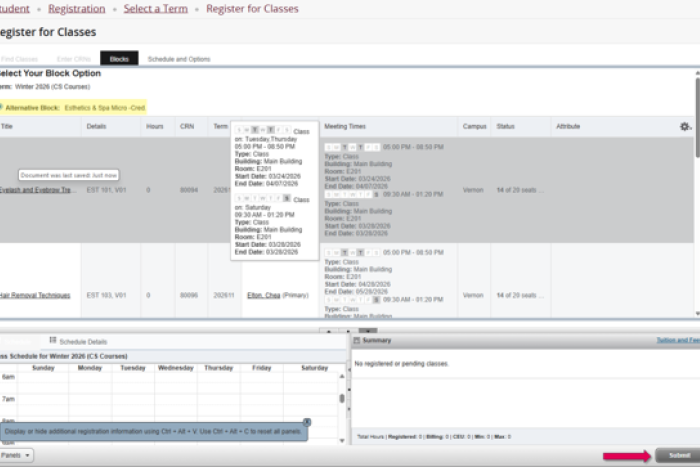Click the block list scrollbar up arrow
The image size is (700, 467).
coord(697,73)
